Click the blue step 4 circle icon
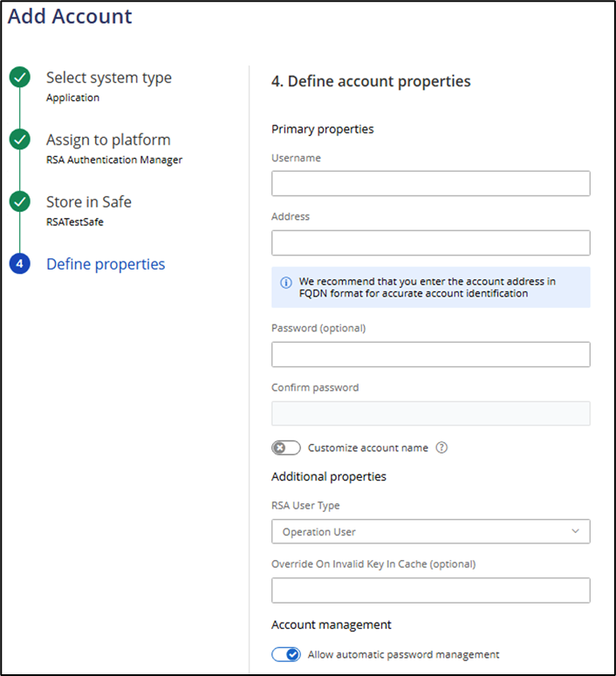The height and width of the screenshot is (676, 616). (20, 263)
